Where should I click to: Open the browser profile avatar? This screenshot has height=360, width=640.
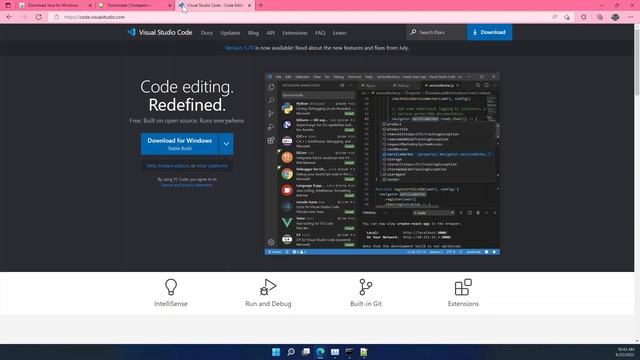(x=615, y=17)
